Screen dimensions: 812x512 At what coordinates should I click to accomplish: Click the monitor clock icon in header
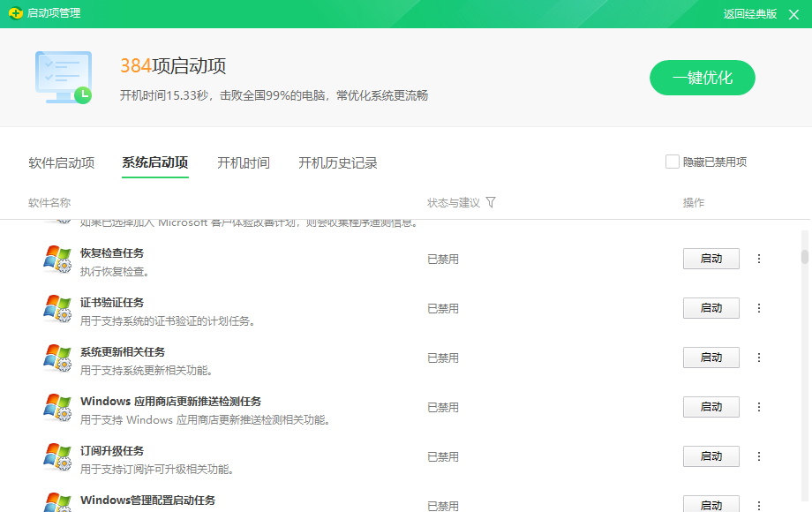(63, 78)
